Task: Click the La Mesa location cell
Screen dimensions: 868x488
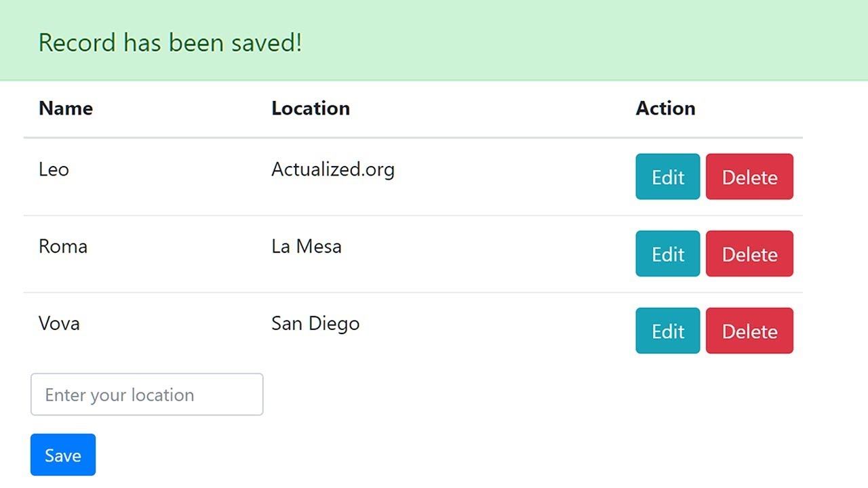Action: point(307,246)
